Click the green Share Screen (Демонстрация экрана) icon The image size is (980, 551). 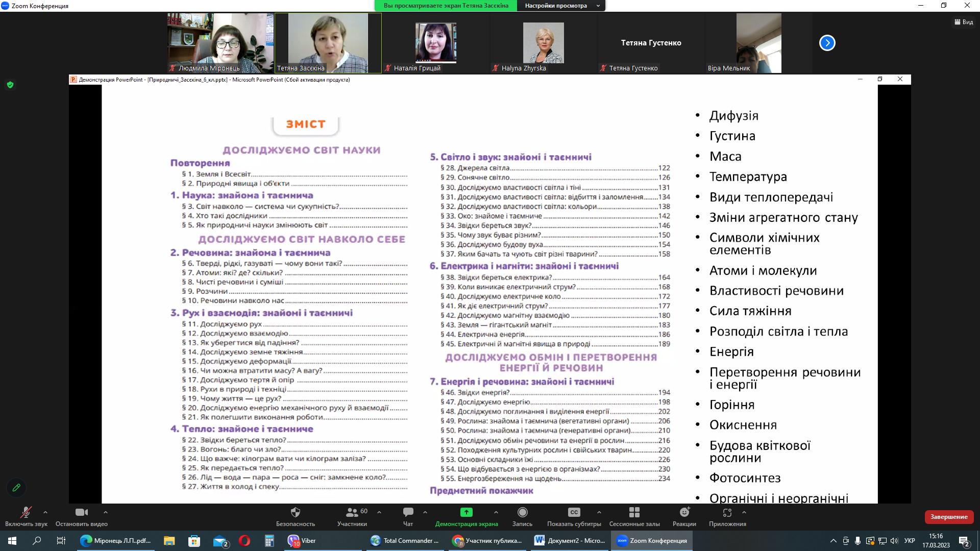466,512
